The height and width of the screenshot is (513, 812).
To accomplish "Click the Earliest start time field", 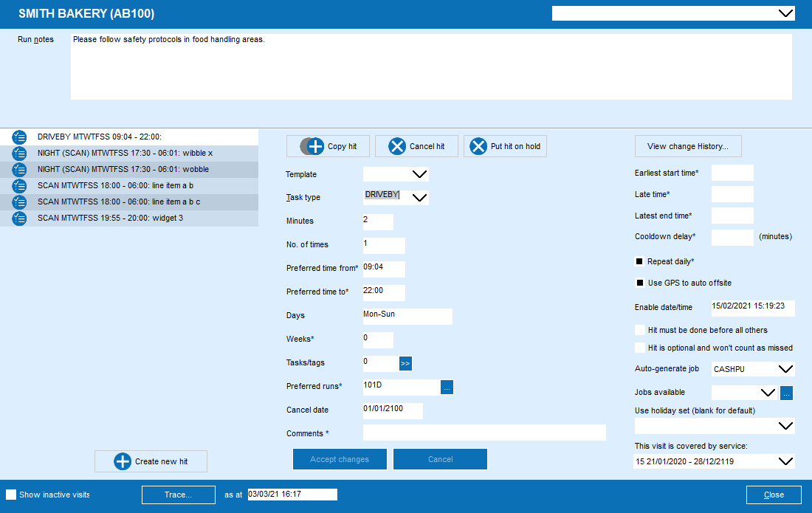I will (x=732, y=173).
